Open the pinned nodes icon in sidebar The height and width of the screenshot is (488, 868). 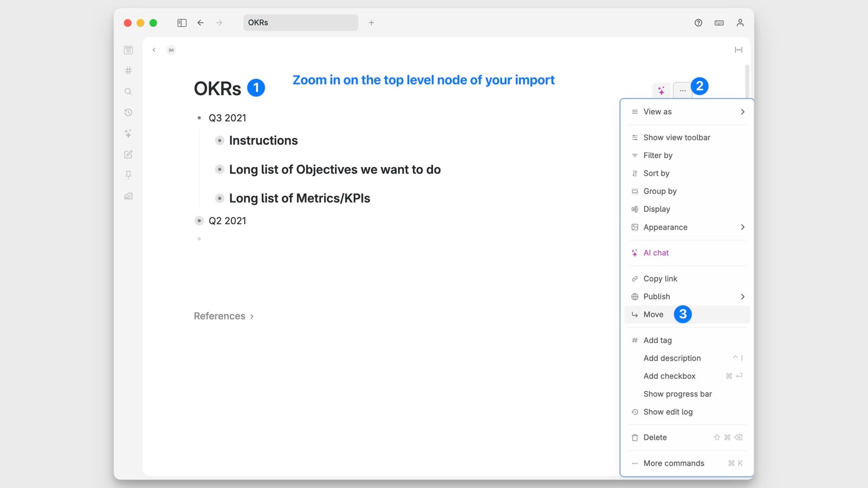[129, 175]
